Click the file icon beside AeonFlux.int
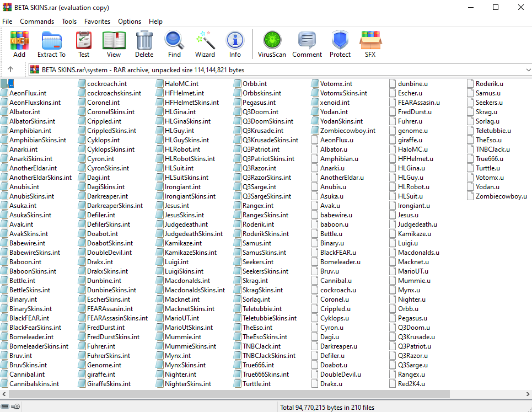The image size is (532, 412). (4, 93)
